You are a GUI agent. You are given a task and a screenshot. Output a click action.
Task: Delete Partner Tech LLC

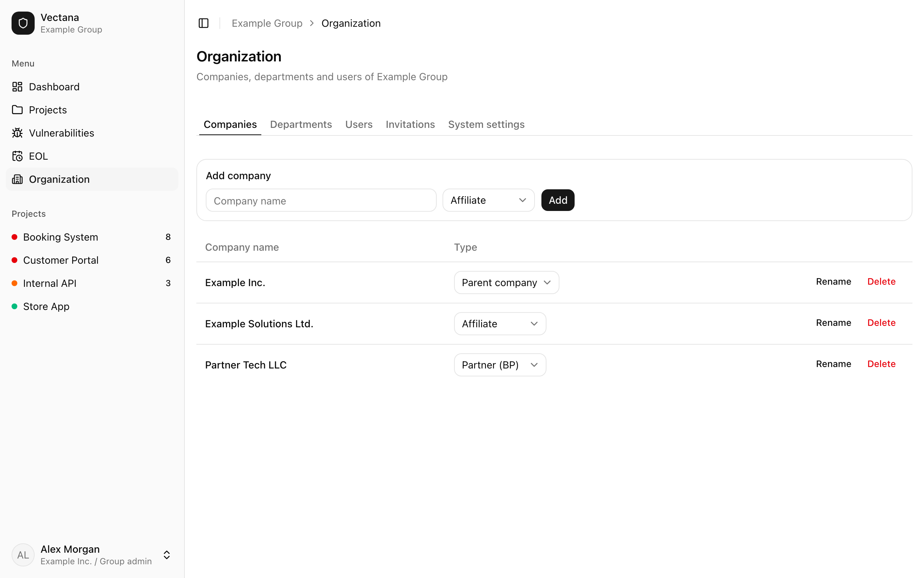point(881,364)
